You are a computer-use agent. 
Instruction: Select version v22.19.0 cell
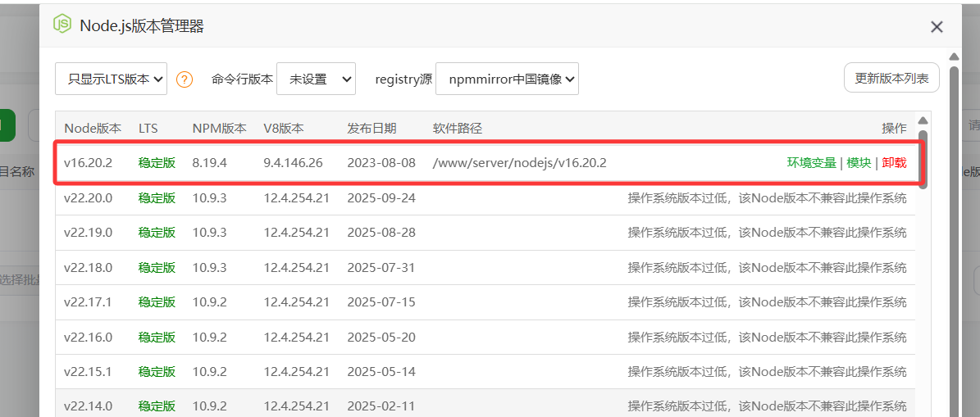point(88,233)
